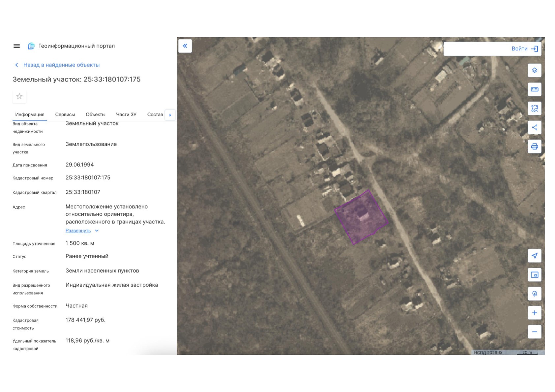
Task: Open the hamburger main menu
Action: tap(16, 46)
